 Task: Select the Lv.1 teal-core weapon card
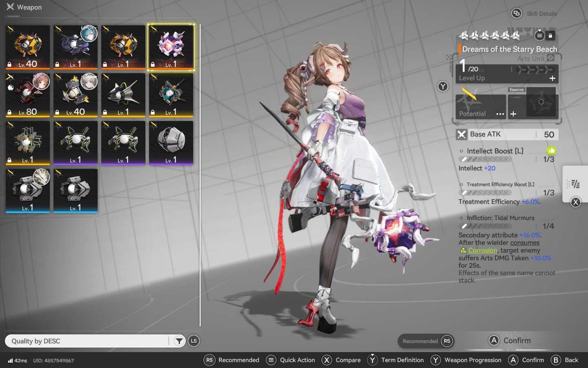click(171, 95)
